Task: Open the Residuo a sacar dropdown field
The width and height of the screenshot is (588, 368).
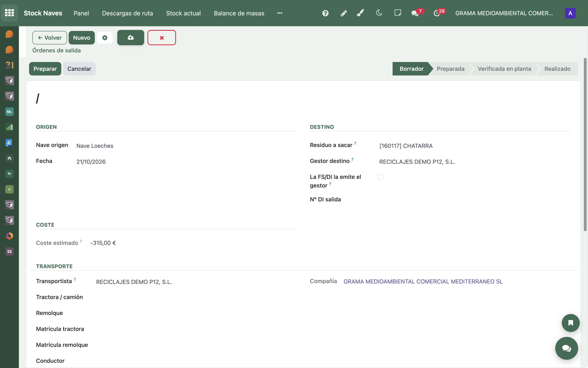Action: pyautogui.click(x=475, y=146)
